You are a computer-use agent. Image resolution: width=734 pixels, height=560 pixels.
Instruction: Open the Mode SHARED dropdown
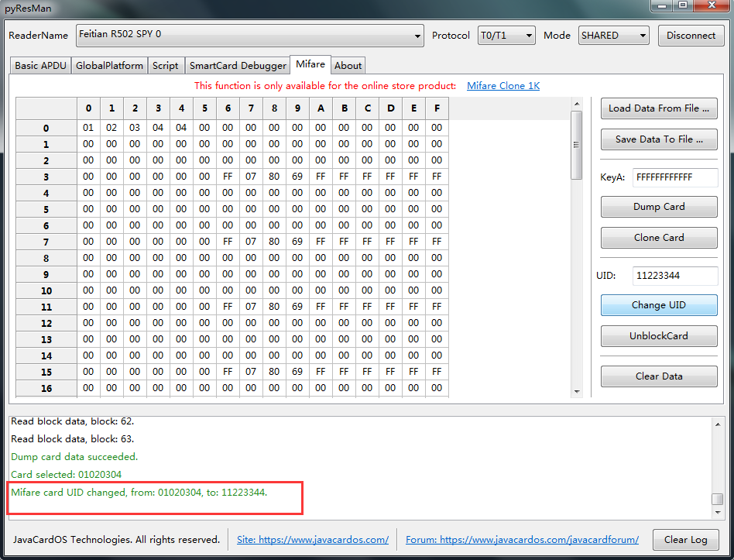pyautogui.click(x=613, y=35)
